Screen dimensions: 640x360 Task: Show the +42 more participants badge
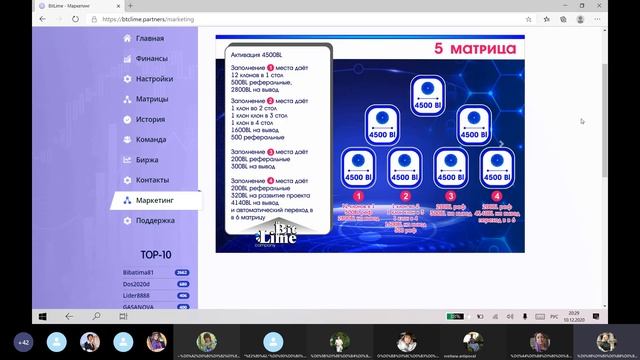(24, 342)
